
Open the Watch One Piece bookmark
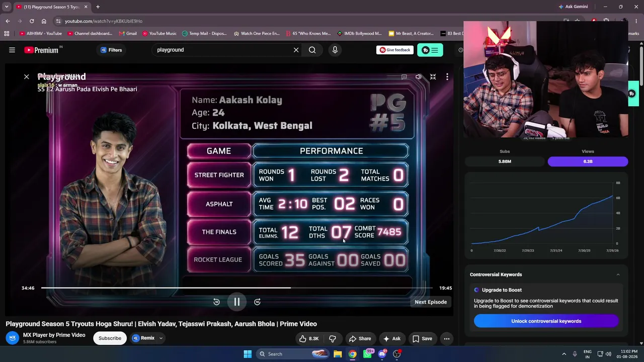[x=257, y=34]
